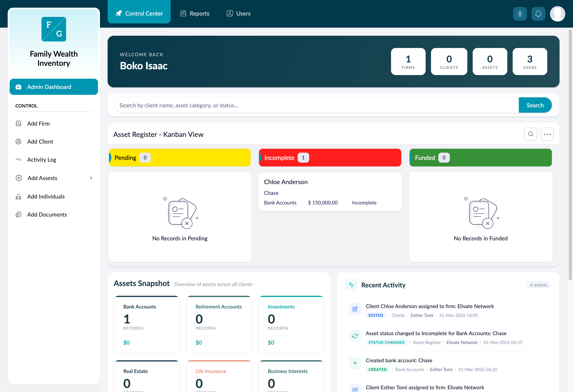Click the Add Individuals sidebar icon
Viewport: 573px width, 392px height.
click(x=18, y=196)
